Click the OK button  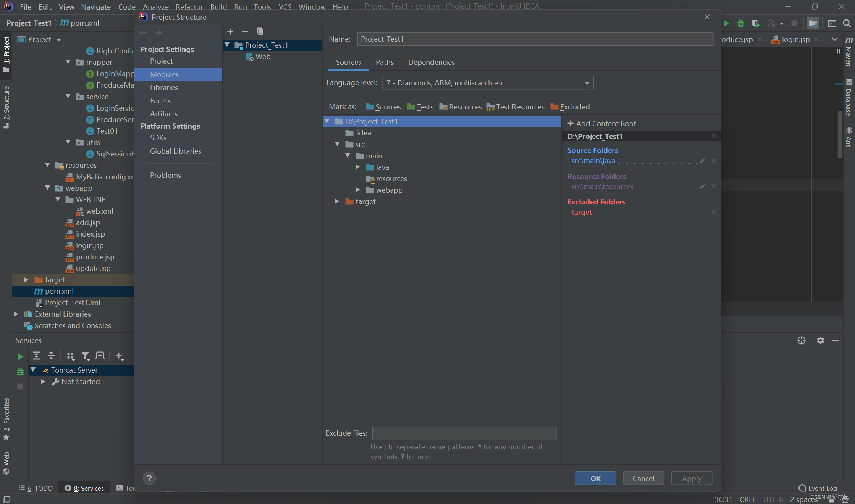pyautogui.click(x=595, y=478)
